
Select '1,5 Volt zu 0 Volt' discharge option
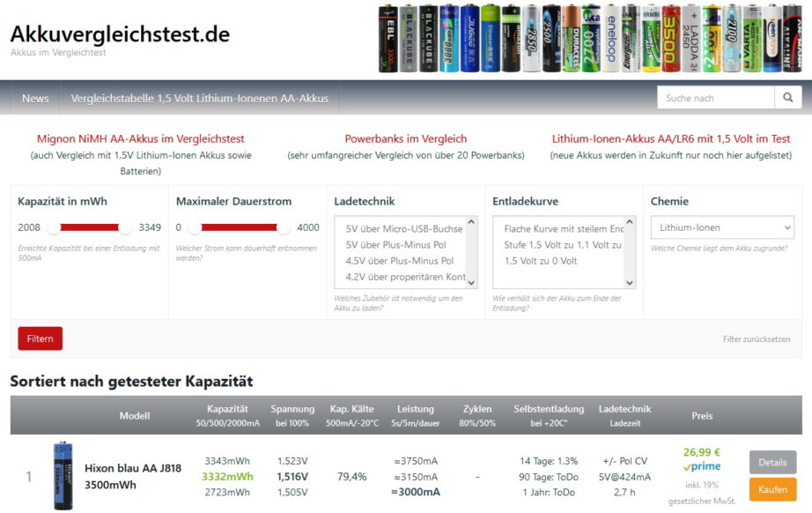coord(540,261)
